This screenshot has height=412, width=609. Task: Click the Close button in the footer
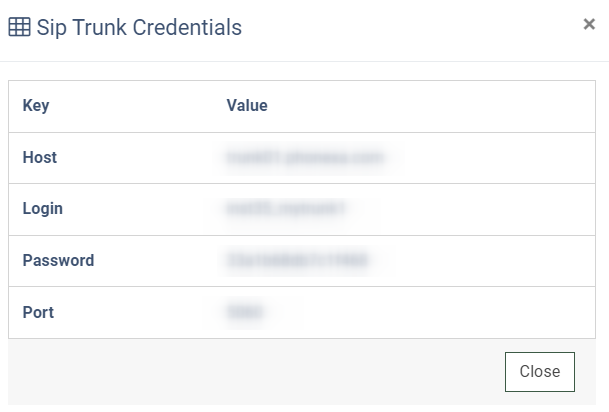pyautogui.click(x=540, y=372)
